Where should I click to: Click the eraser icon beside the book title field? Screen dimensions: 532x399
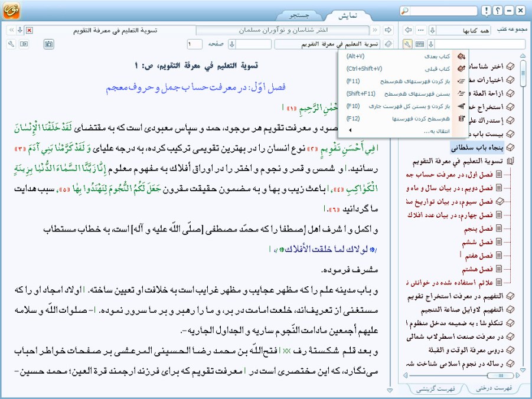(388, 44)
